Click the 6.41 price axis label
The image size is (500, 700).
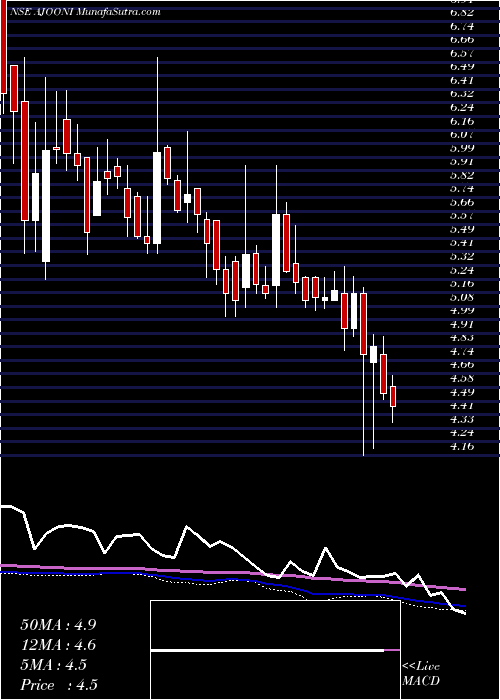point(462,80)
